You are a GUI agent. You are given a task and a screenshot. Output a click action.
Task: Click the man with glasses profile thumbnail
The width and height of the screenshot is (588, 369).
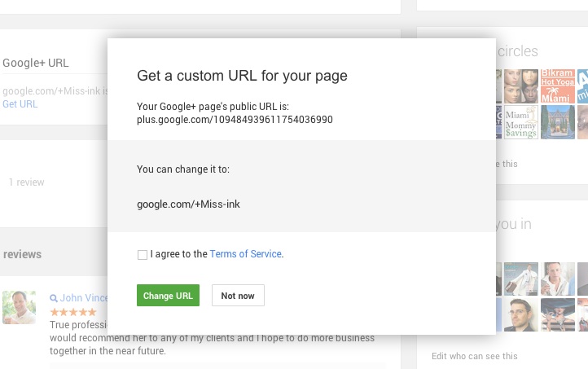point(521,314)
